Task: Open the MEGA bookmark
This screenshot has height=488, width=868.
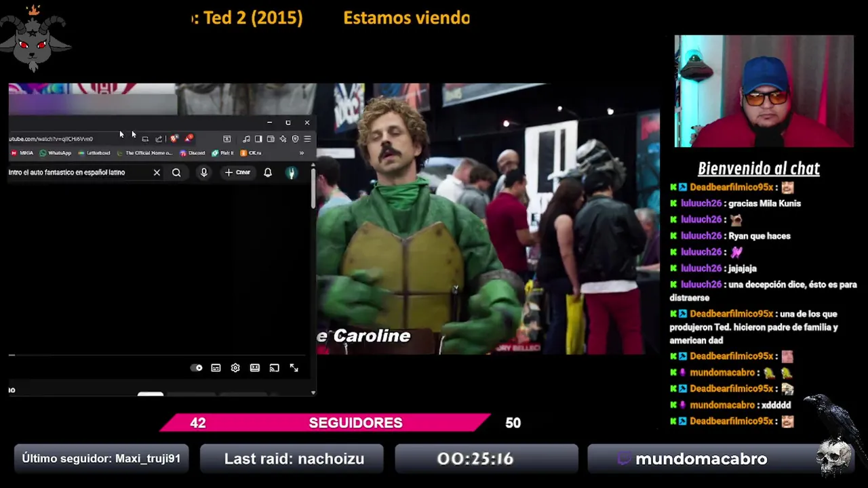Action: (x=22, y=153)
